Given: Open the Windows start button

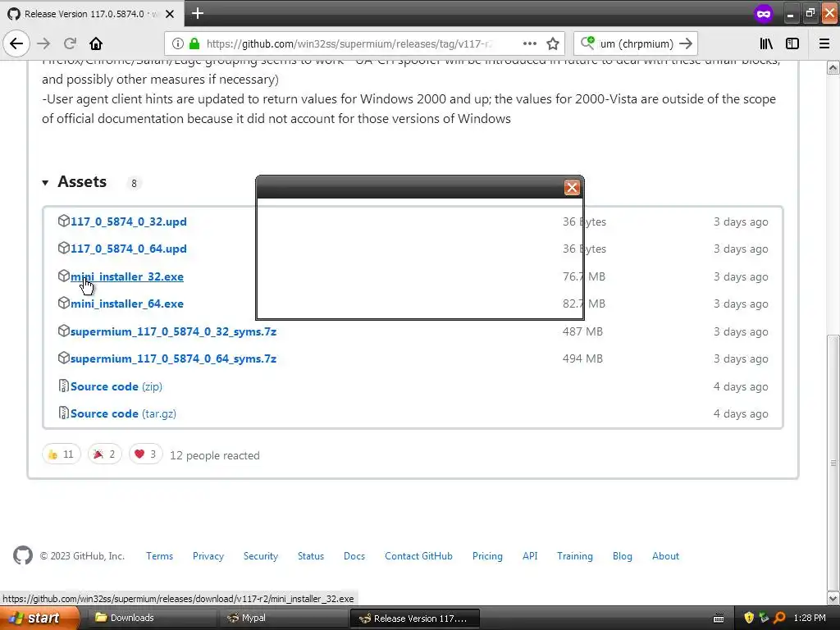Looking at the screenshot, I should (x=39, y=618).
